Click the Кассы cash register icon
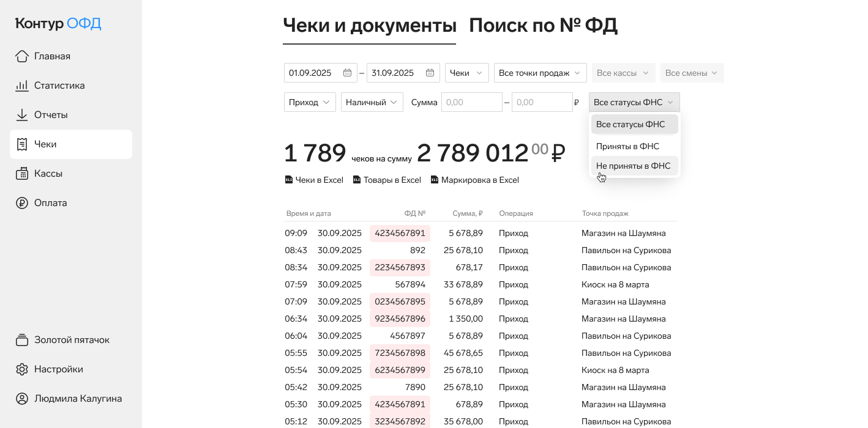The width and height of the screenshot is (868, 428). click(x=22, y=174)
